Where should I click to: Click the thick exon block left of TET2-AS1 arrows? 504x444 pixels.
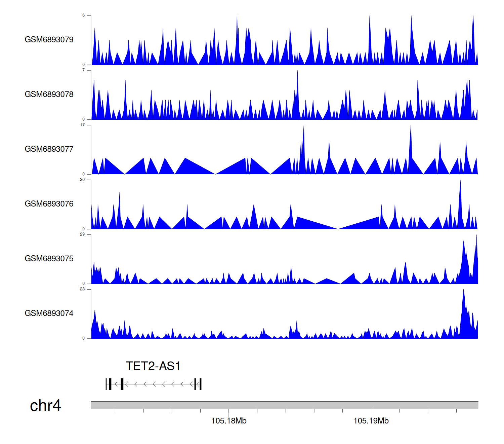122,384
